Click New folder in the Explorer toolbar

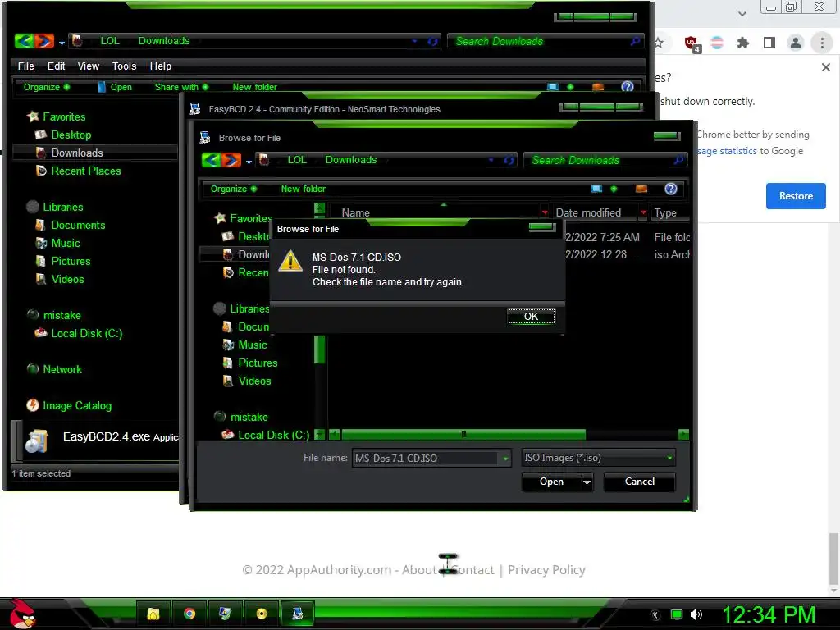point(254,87)
